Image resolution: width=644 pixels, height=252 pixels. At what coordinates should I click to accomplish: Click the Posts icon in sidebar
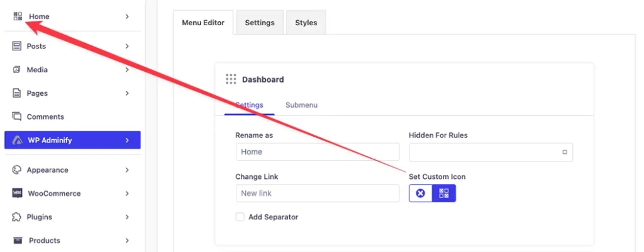point(16,46)
